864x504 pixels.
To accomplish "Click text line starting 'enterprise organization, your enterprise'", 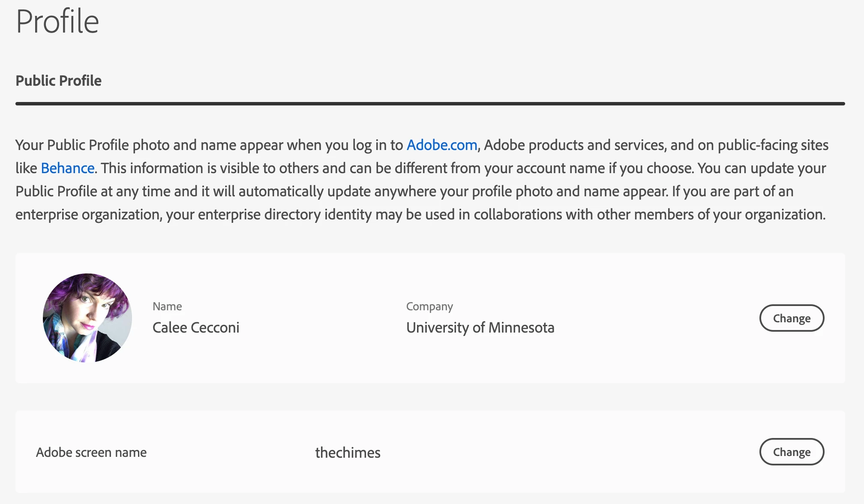I will coord(420,214).
